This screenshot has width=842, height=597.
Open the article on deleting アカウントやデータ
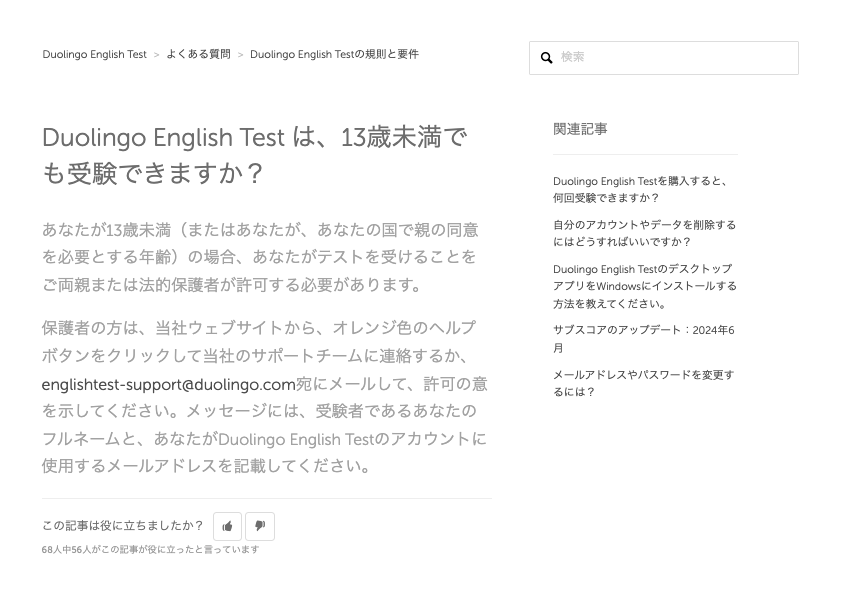click(x=644, y=233)
